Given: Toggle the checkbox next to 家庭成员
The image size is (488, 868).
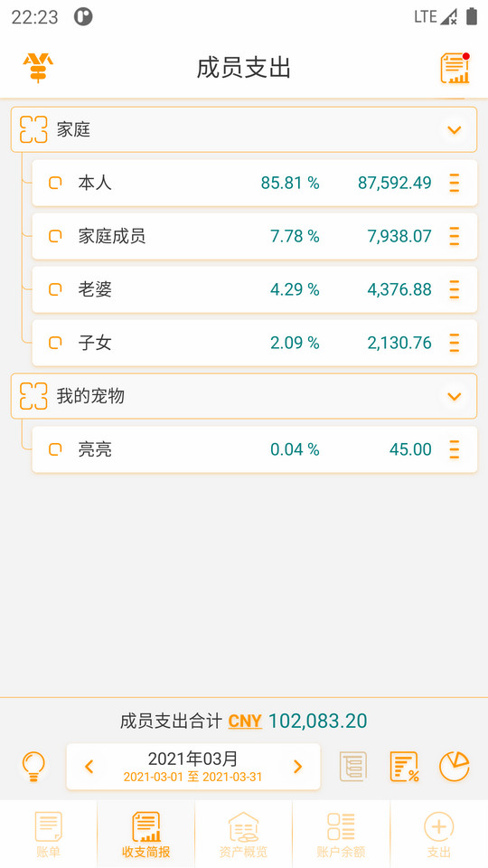Looking at the screenshot, I should coord(55,236).
